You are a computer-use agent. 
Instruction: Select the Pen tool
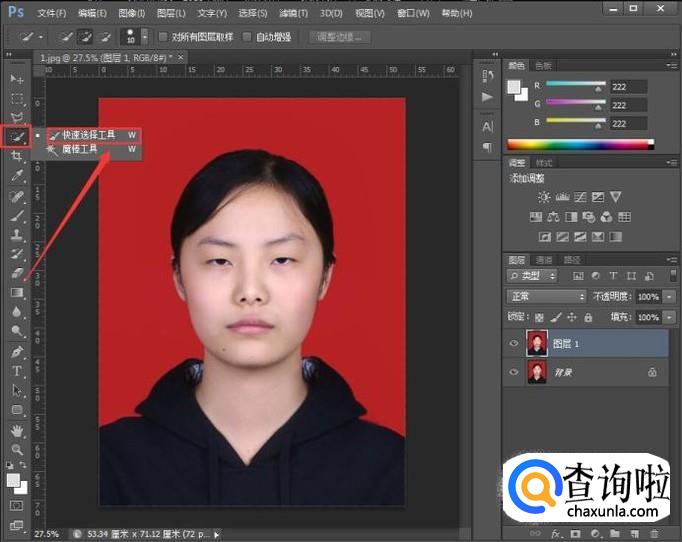pos(17,352)
